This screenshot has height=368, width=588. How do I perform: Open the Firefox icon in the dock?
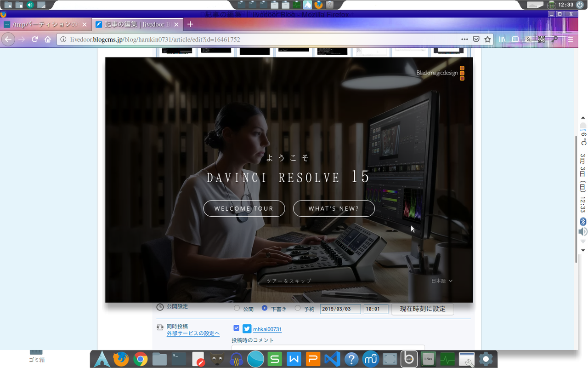coord(121,359)
